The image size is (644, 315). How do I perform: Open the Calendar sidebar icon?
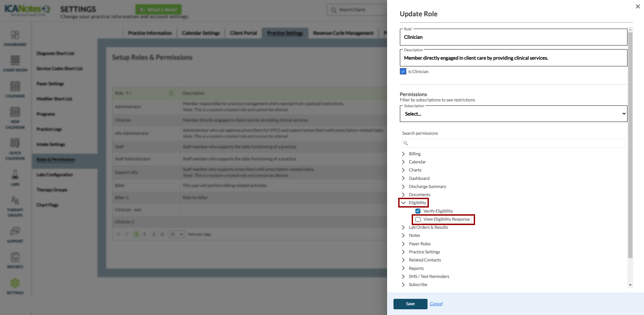tap(15, 87)
